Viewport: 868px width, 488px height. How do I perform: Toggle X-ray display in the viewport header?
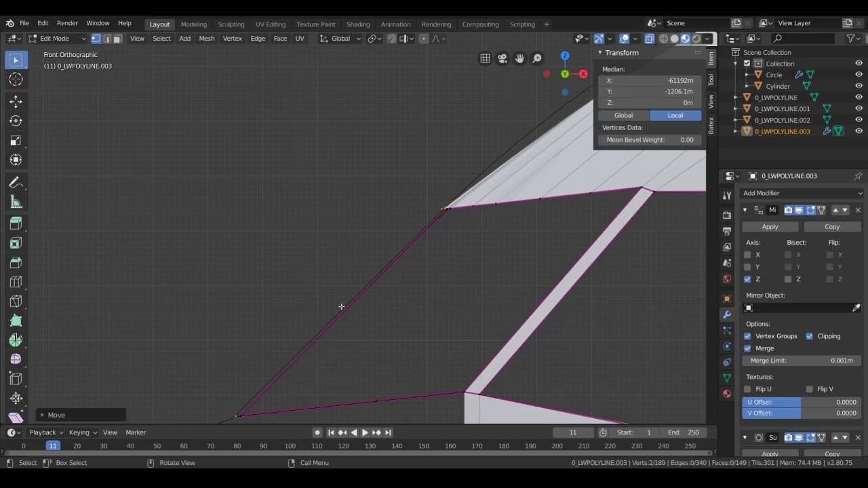650,39
